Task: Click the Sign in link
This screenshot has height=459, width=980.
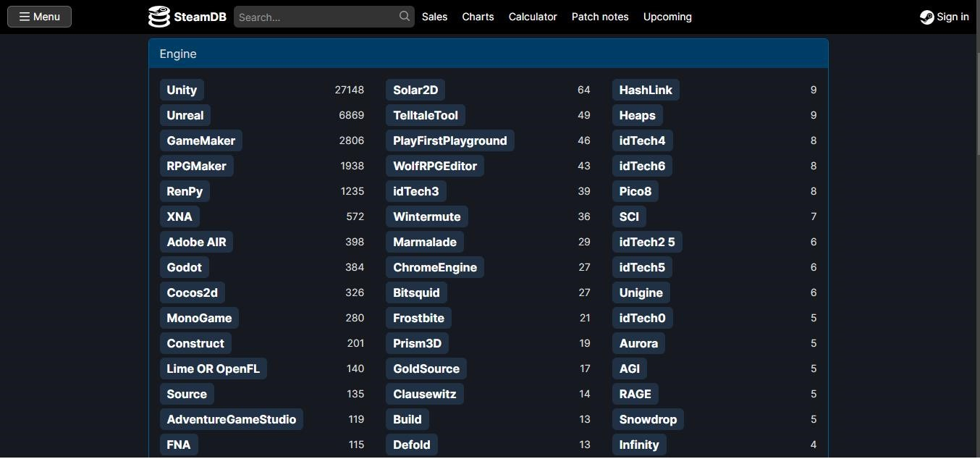Action: tap(944, 17)
